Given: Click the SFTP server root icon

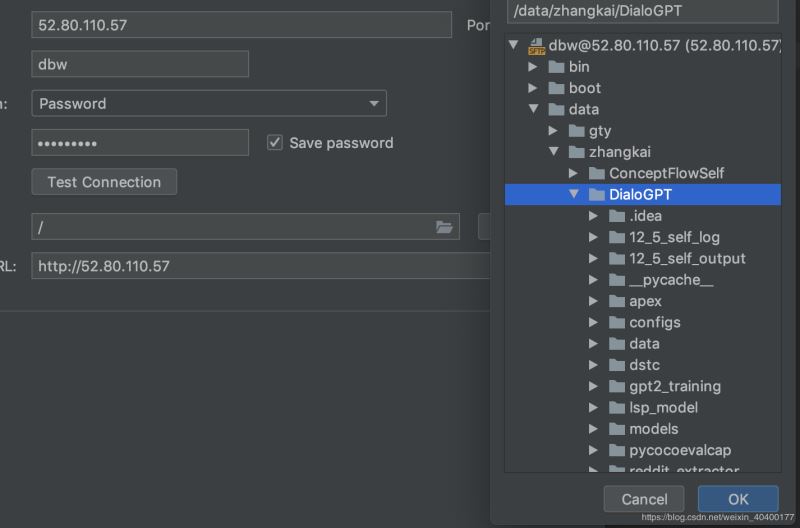Looking at the screenshot, I should click(536, 46).
